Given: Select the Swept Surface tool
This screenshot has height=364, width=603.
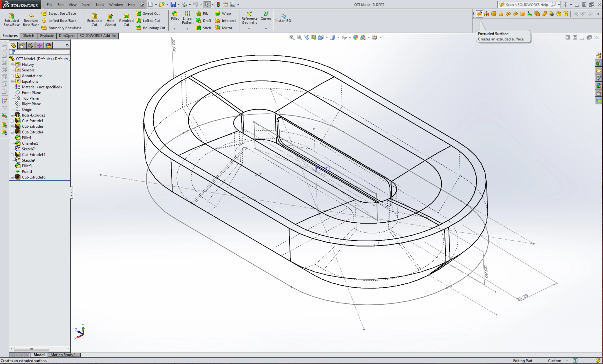Looking at the screenshot, I should pos(493,14).
